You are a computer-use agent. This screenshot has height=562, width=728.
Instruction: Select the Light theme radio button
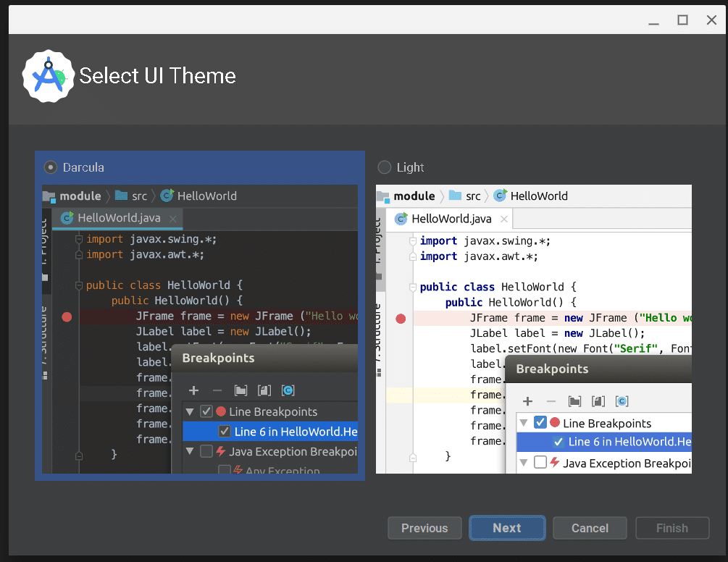click(385, 167)
